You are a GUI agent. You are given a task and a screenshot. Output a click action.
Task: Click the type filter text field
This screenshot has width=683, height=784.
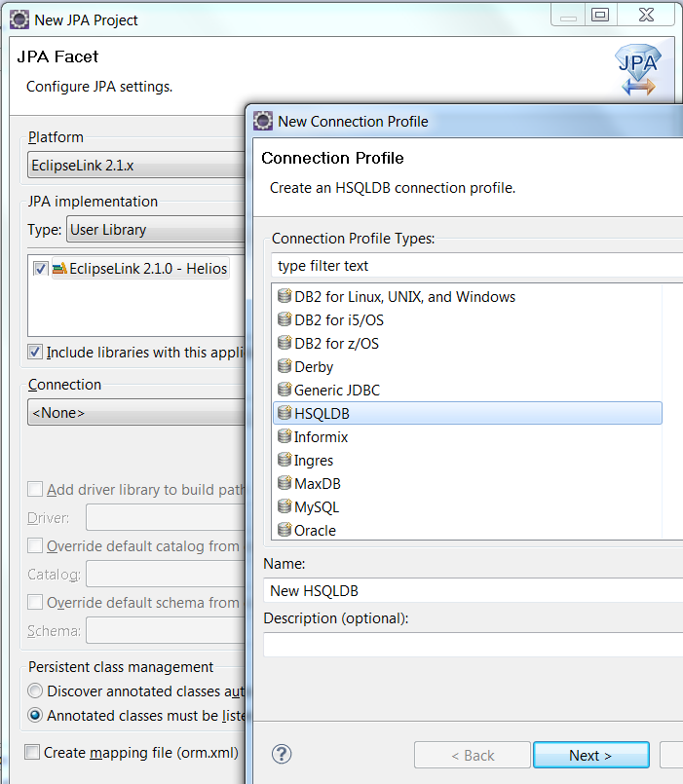click(476, 266)
